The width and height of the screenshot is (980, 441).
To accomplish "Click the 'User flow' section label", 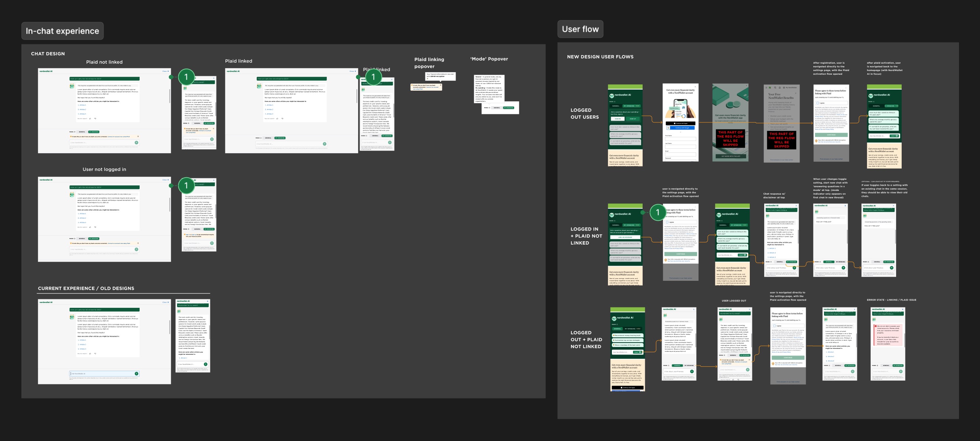I will 580,29.
